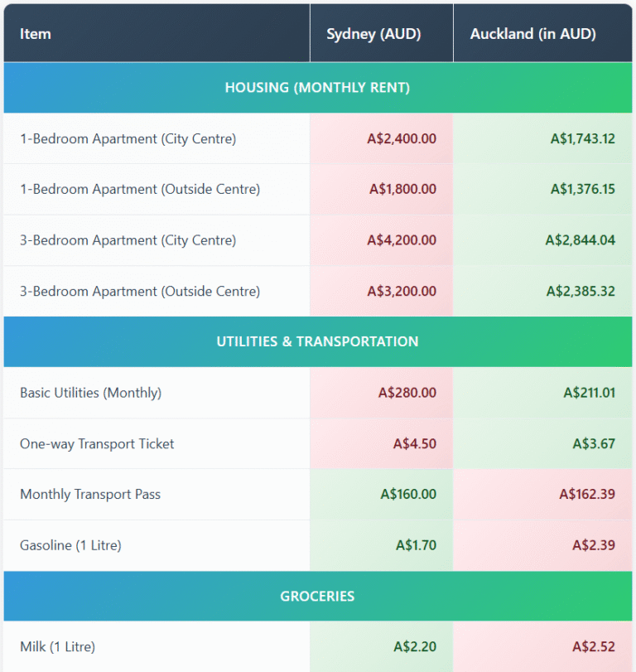Click 3-Bedroom Apartment (Outside Centre) row label
The height and width of the screenshot is (672, 636).
(x=140, y=292)
